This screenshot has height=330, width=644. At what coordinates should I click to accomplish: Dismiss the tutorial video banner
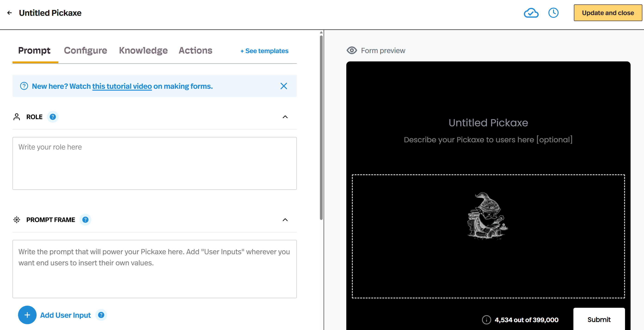coord(284,86)
